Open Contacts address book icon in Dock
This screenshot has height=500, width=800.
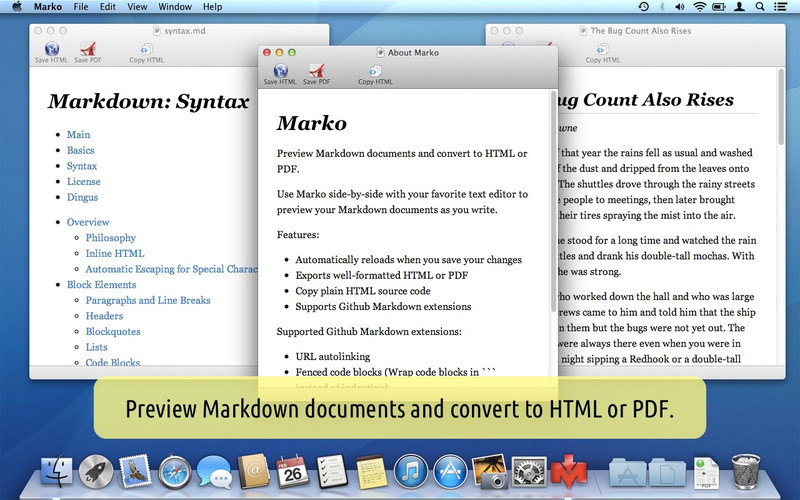pos(254,471)
